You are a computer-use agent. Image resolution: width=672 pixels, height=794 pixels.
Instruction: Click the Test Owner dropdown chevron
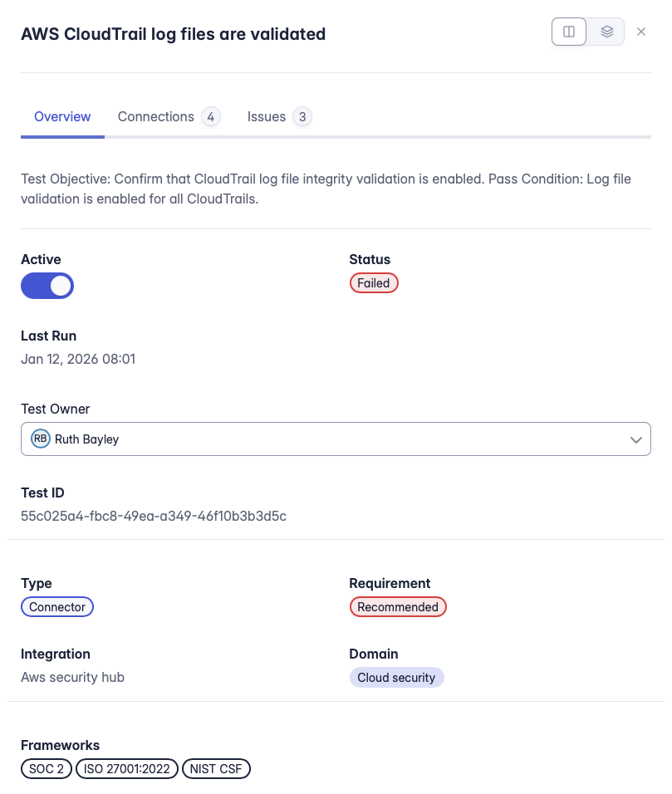coord(636,439)
